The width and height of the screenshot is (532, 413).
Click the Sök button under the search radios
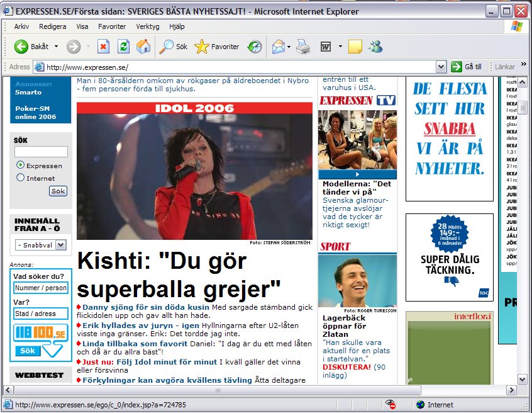click(x=58, y=191)
